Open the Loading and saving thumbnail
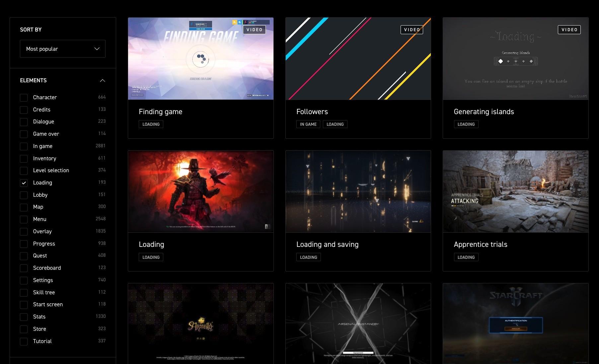The height and width of the screenshot is (364, 599). pos(358,191)
